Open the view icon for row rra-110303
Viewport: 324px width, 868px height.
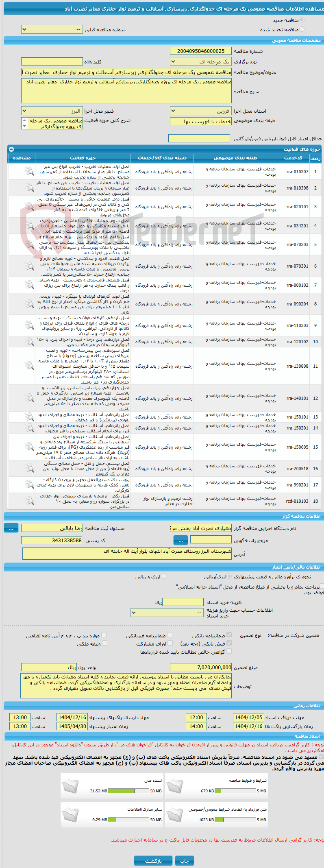(29, 325)
